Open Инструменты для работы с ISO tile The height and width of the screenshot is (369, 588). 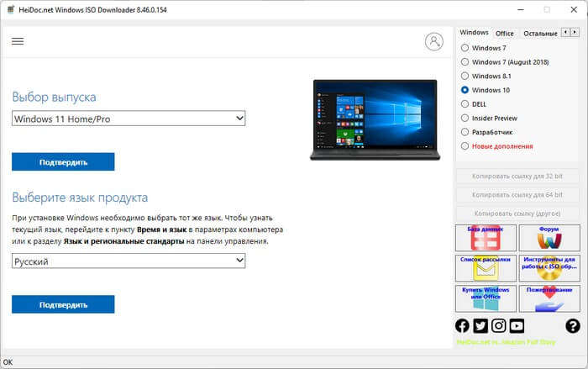coord(549,268)
